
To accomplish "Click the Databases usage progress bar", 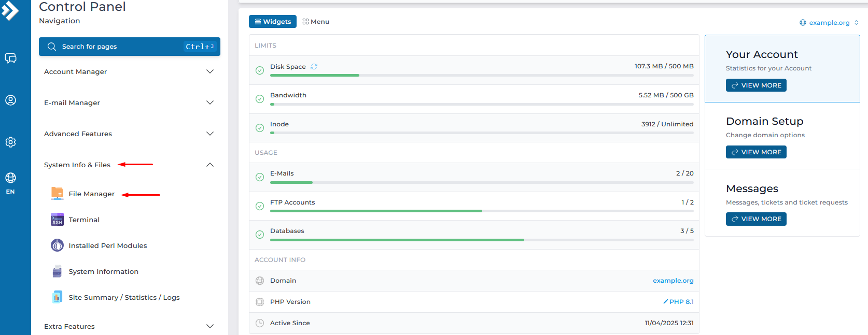I will coord(481,240).
